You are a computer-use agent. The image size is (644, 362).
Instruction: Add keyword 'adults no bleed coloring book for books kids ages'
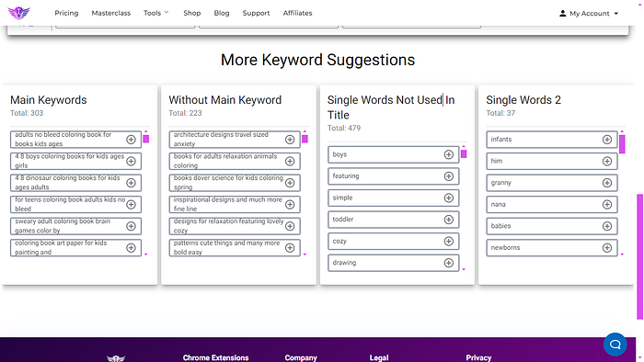tap(131, 140)
